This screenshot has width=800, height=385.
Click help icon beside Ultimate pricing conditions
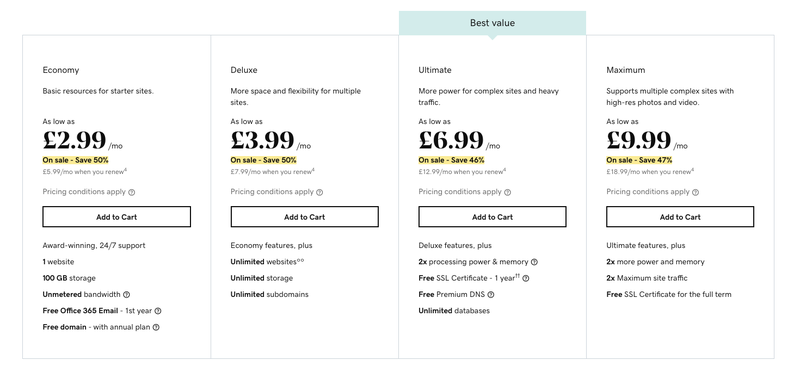point(507,192)
